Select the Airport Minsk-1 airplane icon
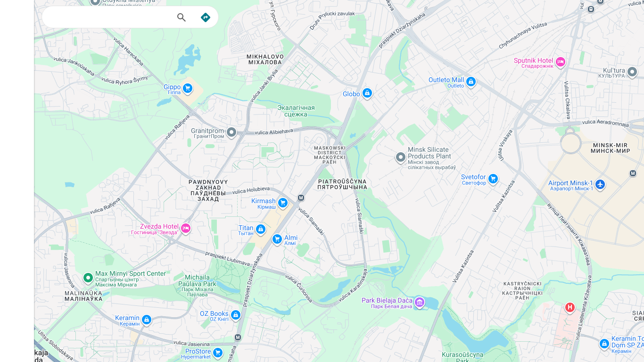Image resolution: width=644 pixels, height=362 pixels. click(600, 184)
